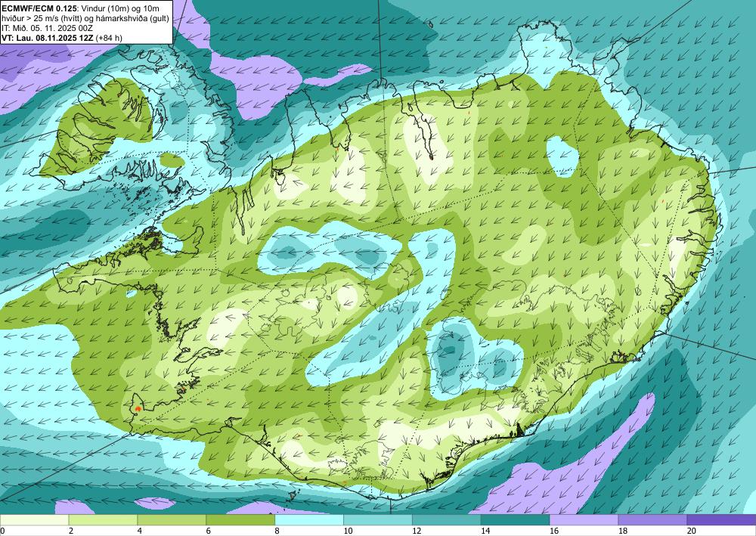Choose the 12–14 m/s teal legend swatch
756x536 pixels.
click(x=447, y=520)
